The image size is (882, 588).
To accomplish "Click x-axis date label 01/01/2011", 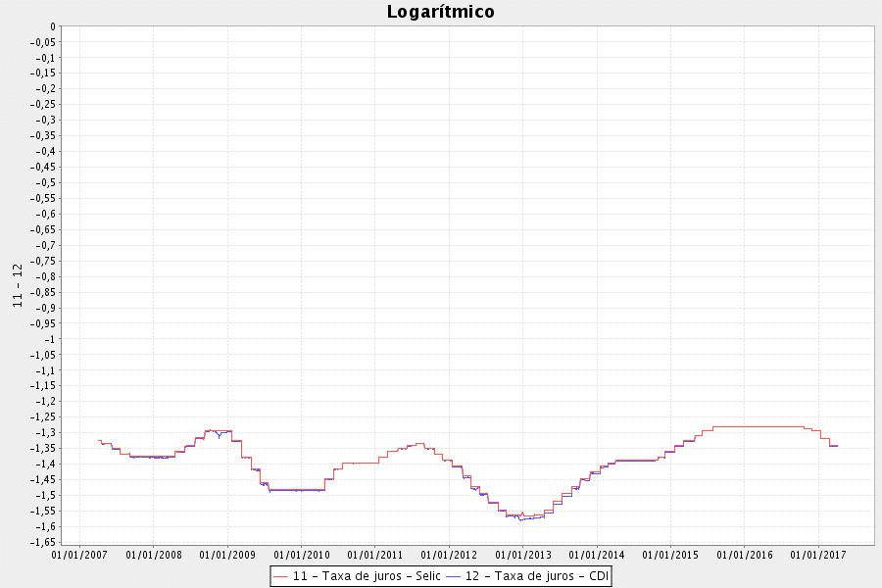I will (x=375, y=555).
